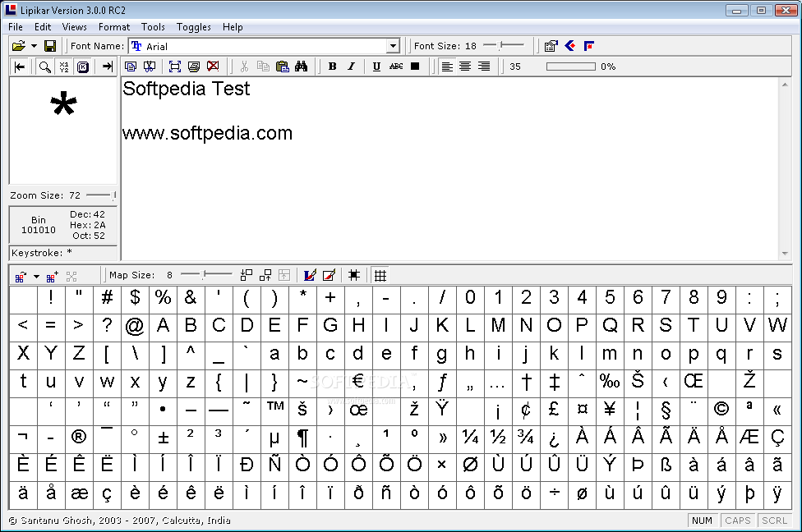Screen dimensions: 802x532
Task: Click the add character map plus icon
Action: [52, 276]
